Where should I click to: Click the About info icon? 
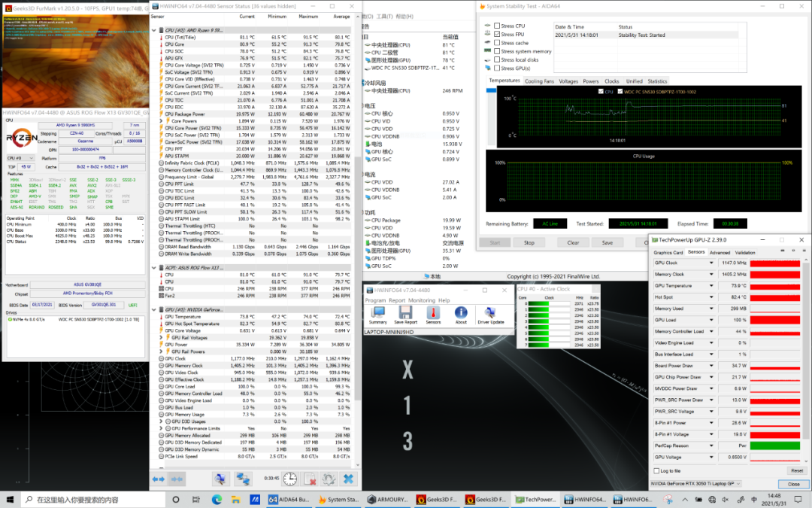(461, 314)
